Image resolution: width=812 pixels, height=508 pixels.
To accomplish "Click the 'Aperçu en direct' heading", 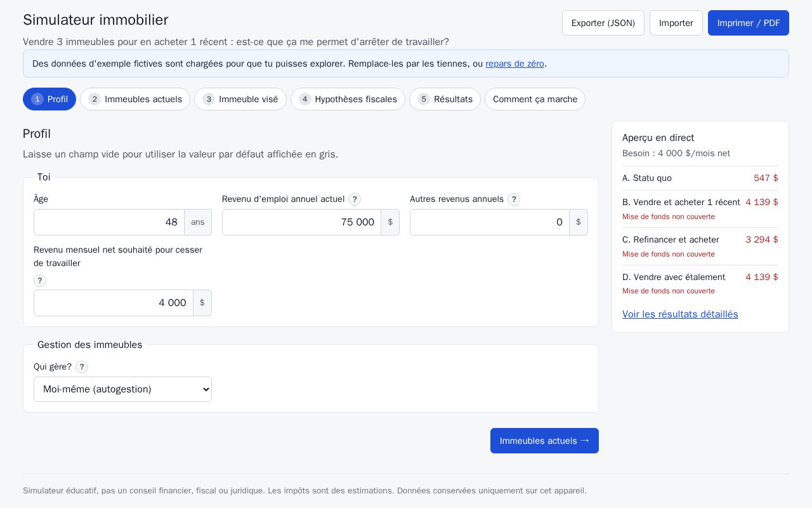I will point(658,138).
